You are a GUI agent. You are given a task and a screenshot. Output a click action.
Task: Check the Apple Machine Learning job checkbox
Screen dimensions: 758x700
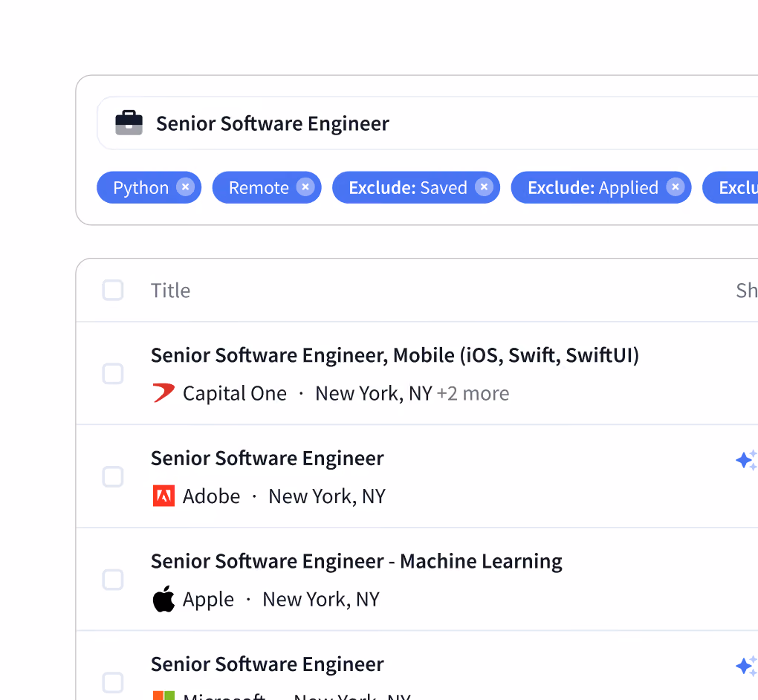113,580
